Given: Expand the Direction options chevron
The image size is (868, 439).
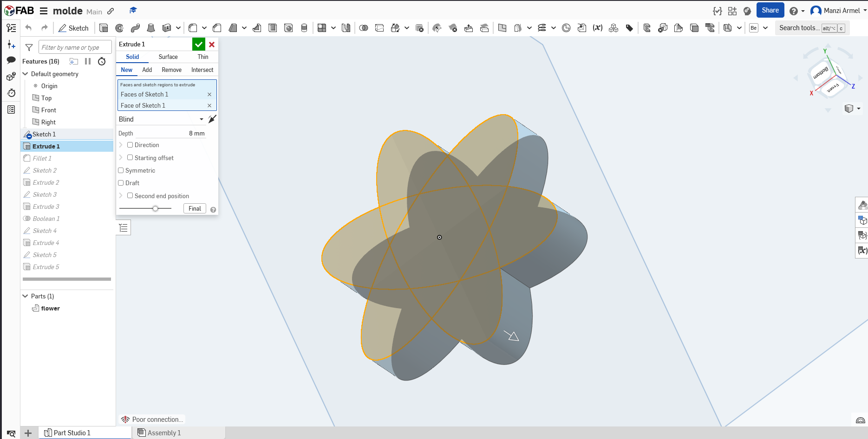Looking at the screenshot, I should [121, 145].
